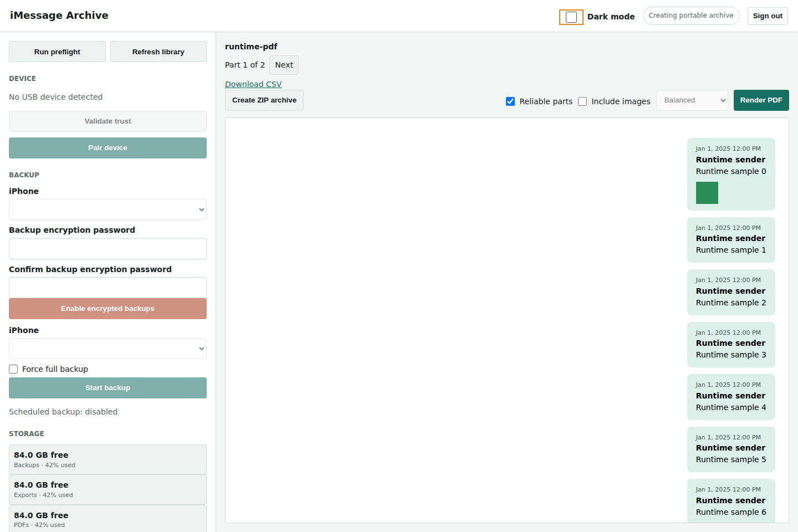Image resolution: width=798 pixels, height=532 pixels.
Task: Click the Validate trust button
Action: [108, 121]
